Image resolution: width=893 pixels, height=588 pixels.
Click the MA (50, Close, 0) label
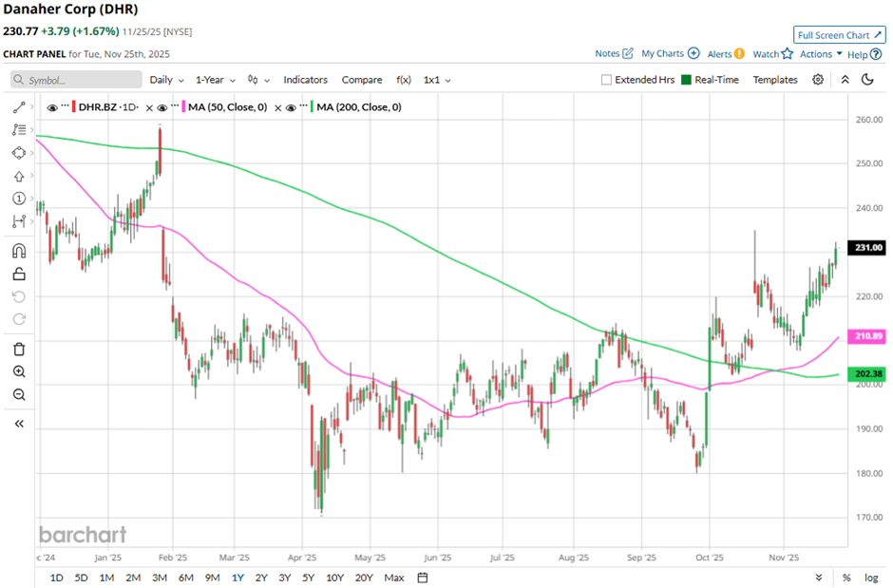tap(228, 107)
